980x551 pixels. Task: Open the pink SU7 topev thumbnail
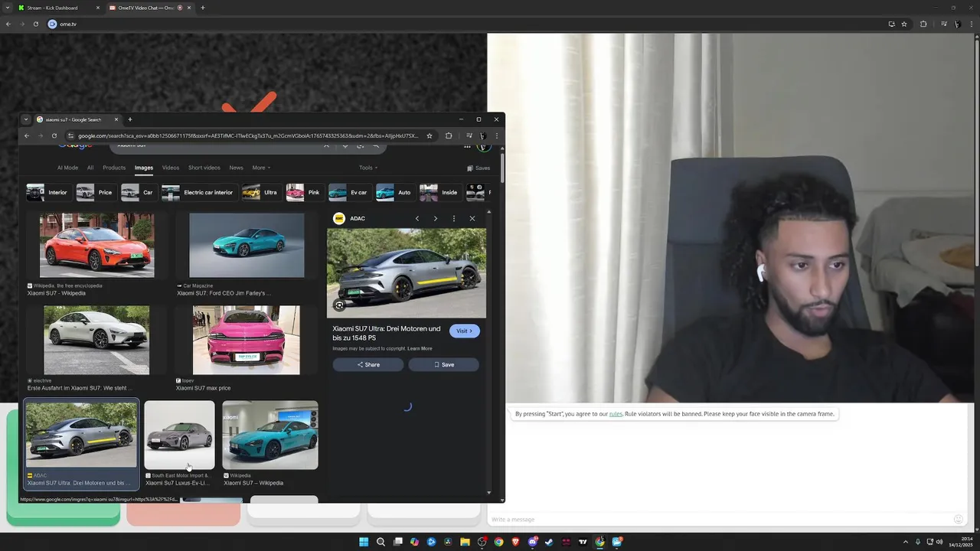(247, 340)
